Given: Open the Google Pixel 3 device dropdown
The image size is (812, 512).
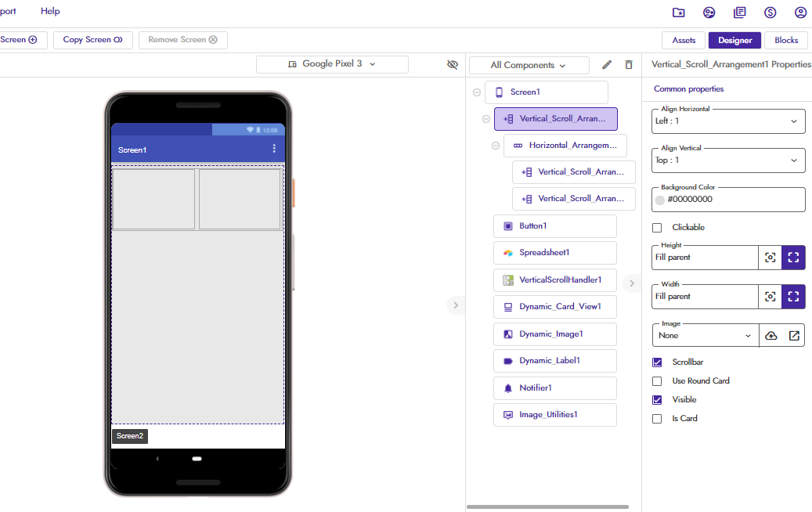Looking at the screenshot, I should (x=332, y=64).
